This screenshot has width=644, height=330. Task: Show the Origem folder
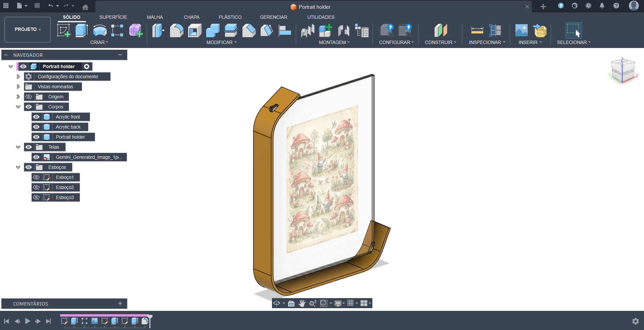(29, 97)
